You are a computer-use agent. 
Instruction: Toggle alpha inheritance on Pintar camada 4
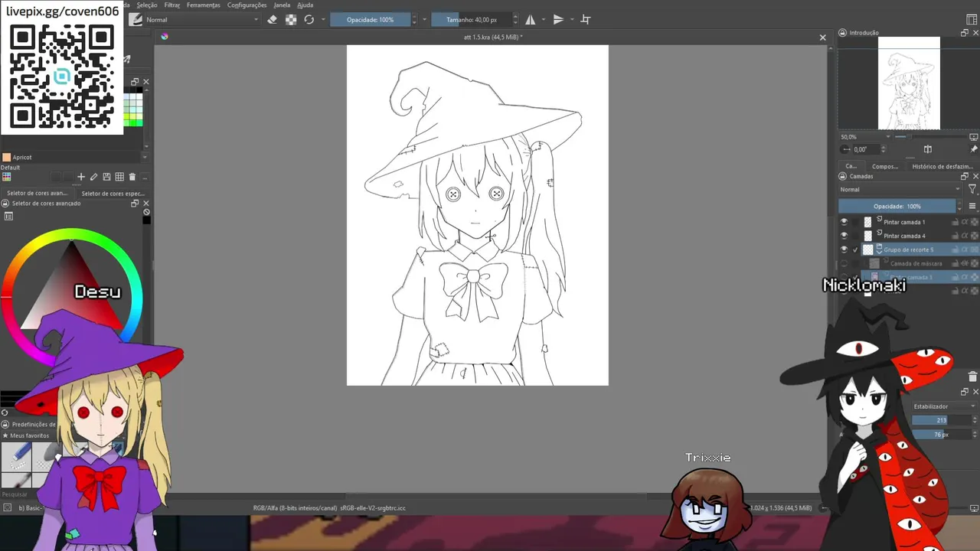point(965,236)
